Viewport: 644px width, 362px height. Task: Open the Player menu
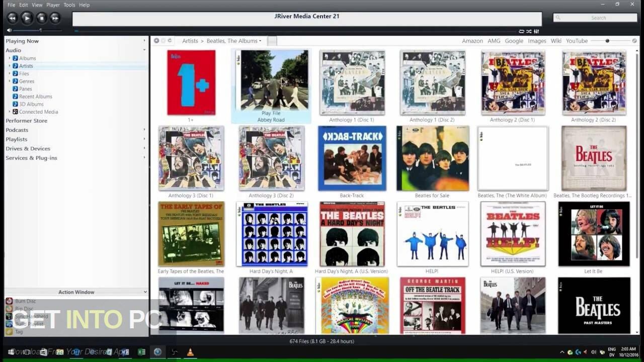pyautogui.click(x=53, y=5)
